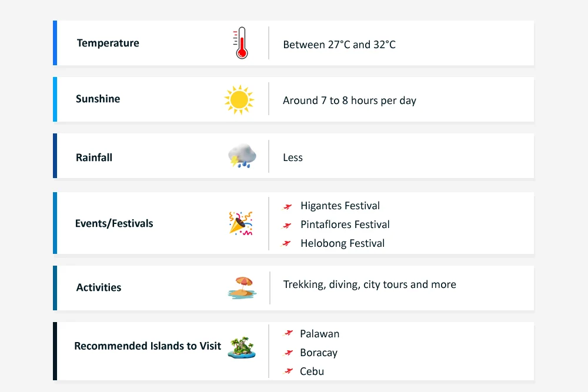
Task: Click the airplane bullet beside Palawan
Action: coord(288,333)
